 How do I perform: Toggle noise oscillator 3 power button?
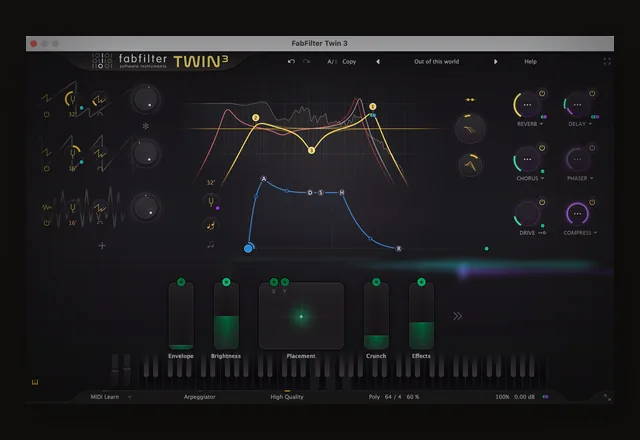pyautogui.click(x=47, y=223)
